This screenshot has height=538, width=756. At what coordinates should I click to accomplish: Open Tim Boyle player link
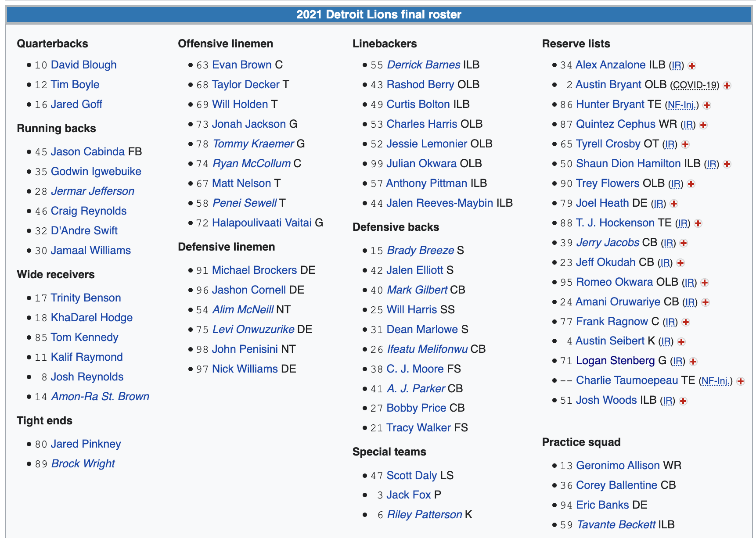[x=75, y=85]
